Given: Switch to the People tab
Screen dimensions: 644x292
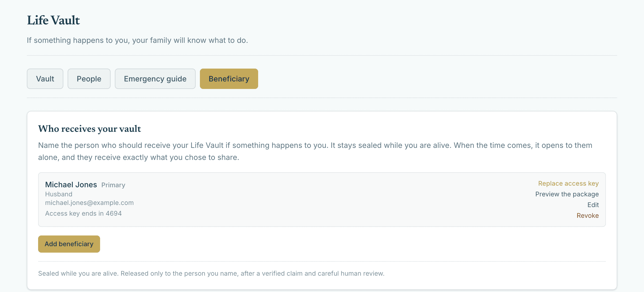Looking at the screenshot, I should pyautogui.click(x=89, y=79).
